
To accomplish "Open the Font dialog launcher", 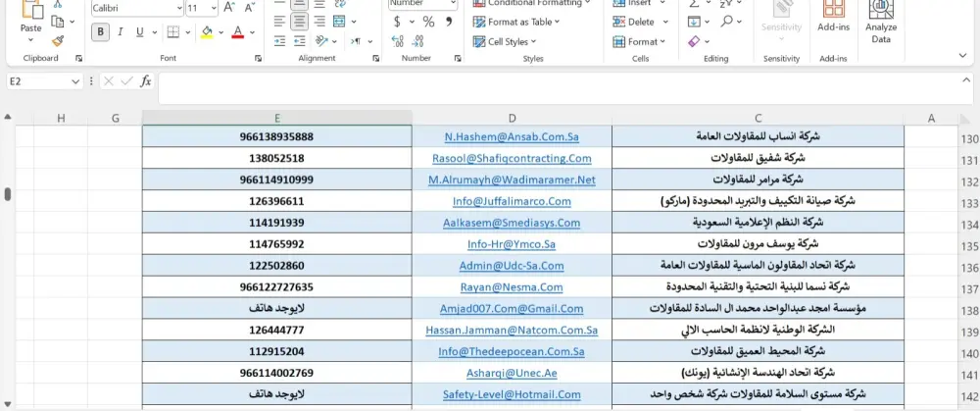I will click(x=258, y=58).
